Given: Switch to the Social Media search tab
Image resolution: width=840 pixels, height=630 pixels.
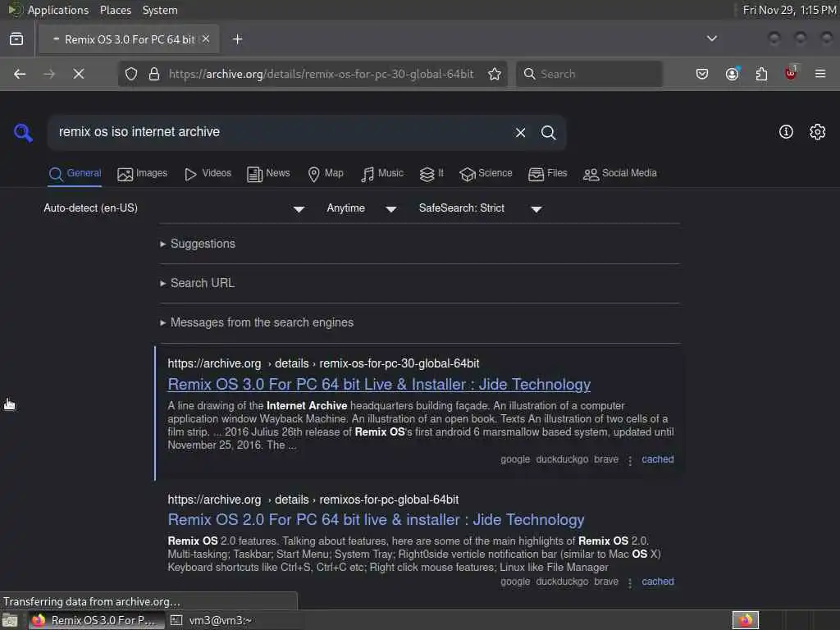Looking at the screenshot, I should tap(619, 174).
